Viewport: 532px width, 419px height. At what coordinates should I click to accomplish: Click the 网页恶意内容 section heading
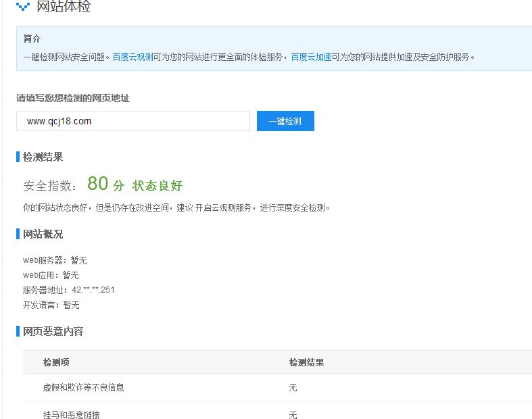[53, 331]
